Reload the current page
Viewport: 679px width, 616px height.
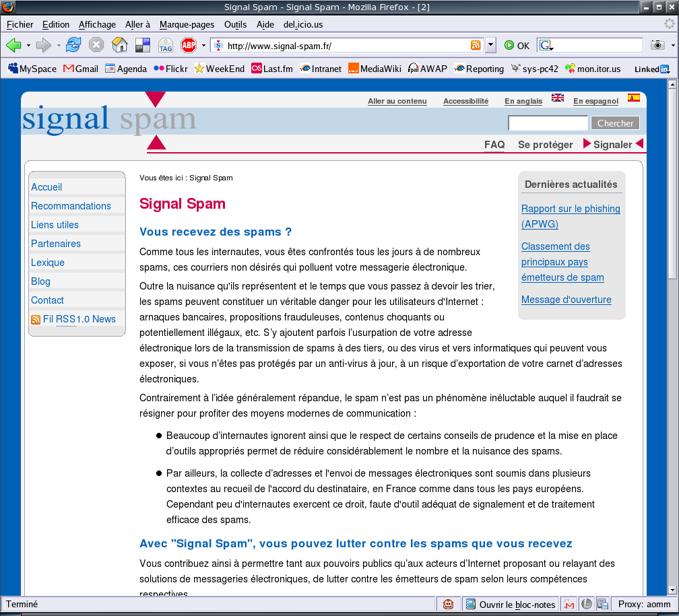point(73,44)
